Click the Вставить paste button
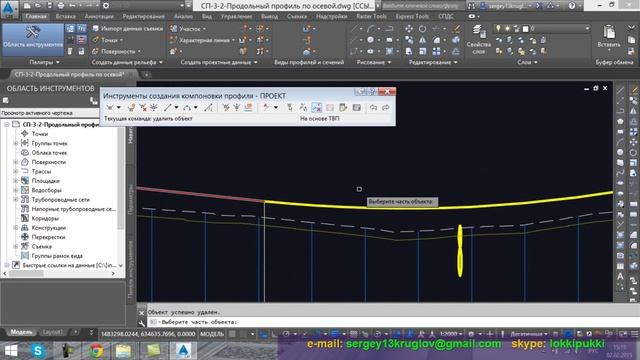This screenshot has width=640, height=360. pos(609,37)
